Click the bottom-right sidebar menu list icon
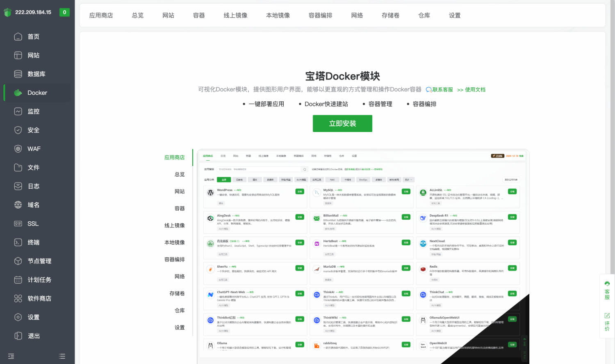 [62, 356]
